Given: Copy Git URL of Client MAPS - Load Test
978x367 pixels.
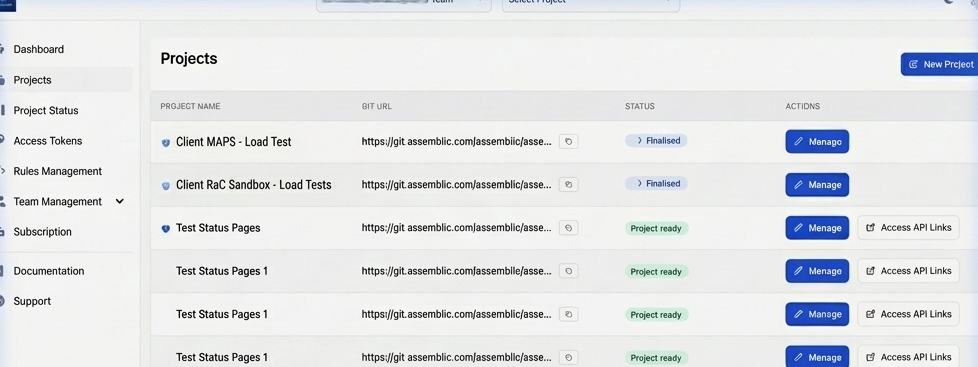Looking at the screenshot, I should pyautogui.click(x=568, y=142).
